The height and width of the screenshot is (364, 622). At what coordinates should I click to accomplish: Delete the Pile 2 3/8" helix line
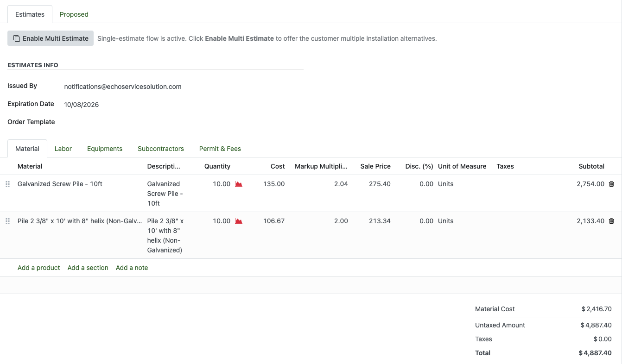(611, 221)
